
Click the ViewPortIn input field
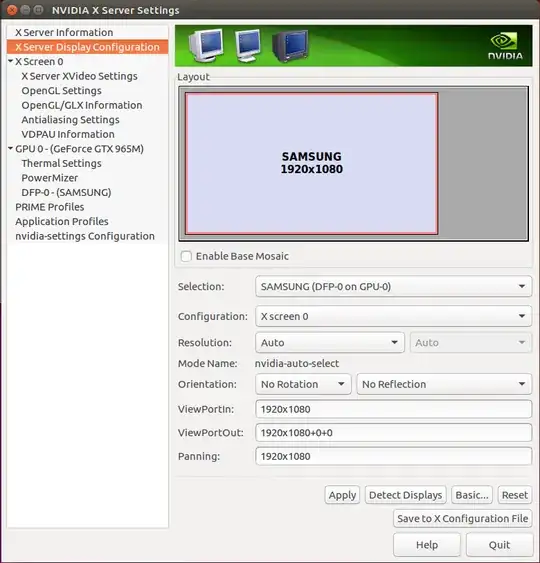click(394, 409)
